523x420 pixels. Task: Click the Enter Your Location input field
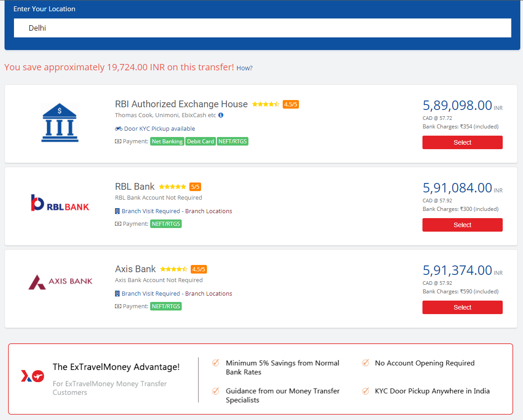tap(262, 28)
